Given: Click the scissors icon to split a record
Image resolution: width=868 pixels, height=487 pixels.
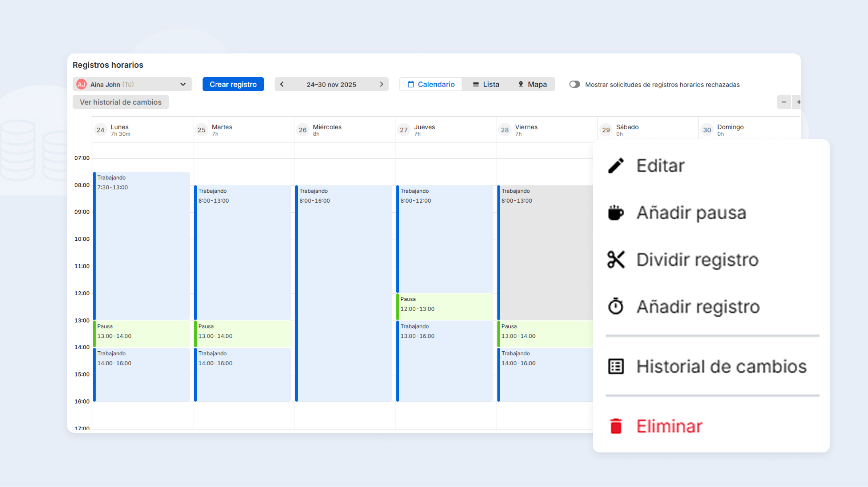Looking at the screenshot, I should pos(616,259).
